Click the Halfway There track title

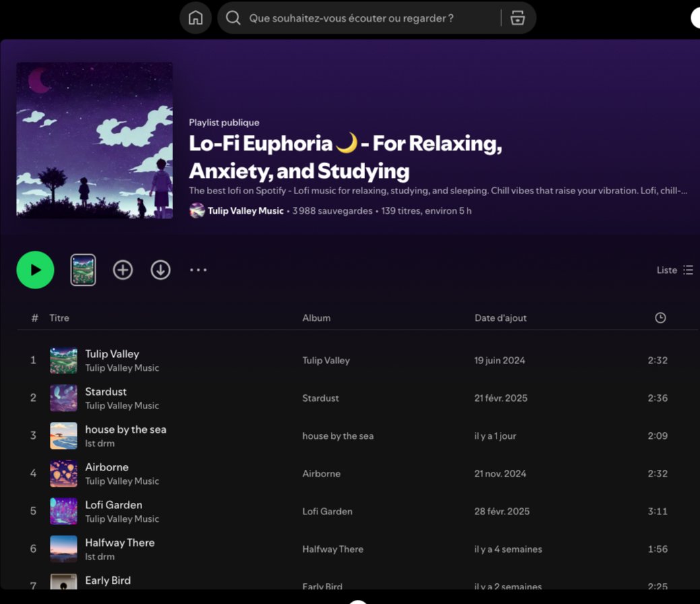(x=120, y=543)
